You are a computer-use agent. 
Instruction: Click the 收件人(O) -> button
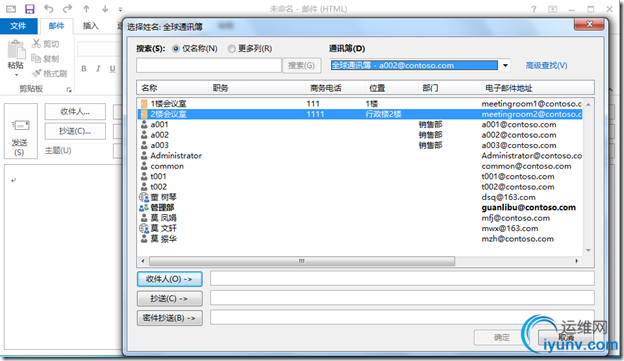pyautogui.click(x=170, y=279)
